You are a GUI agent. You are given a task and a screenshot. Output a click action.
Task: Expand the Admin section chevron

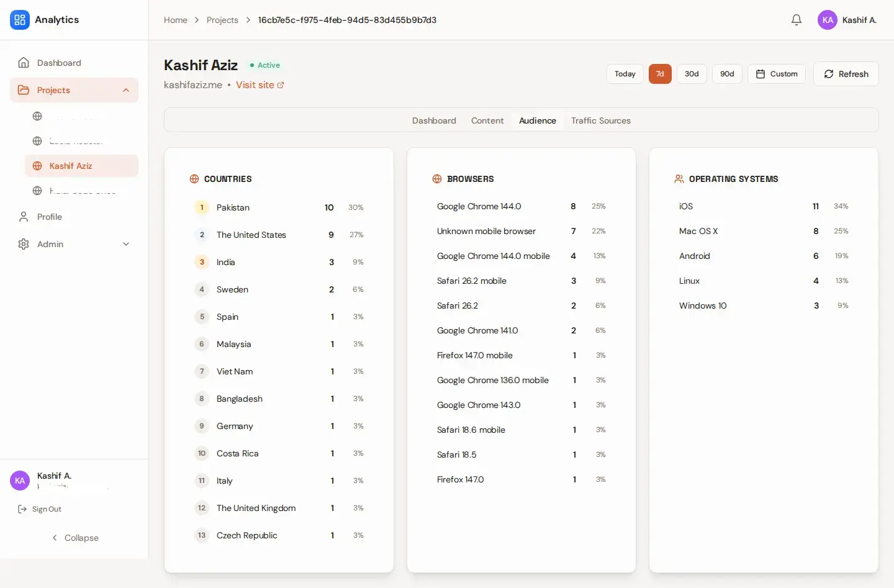click(x=126, y=244)
